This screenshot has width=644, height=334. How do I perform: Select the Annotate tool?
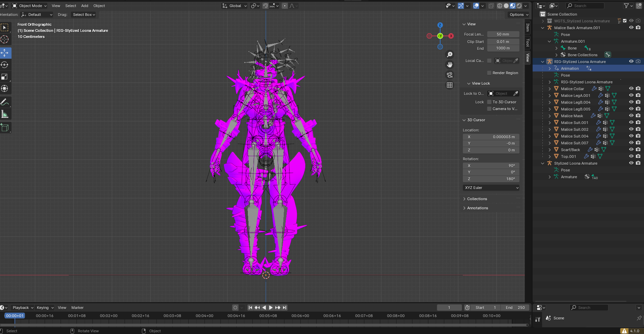tap(5, 102)
